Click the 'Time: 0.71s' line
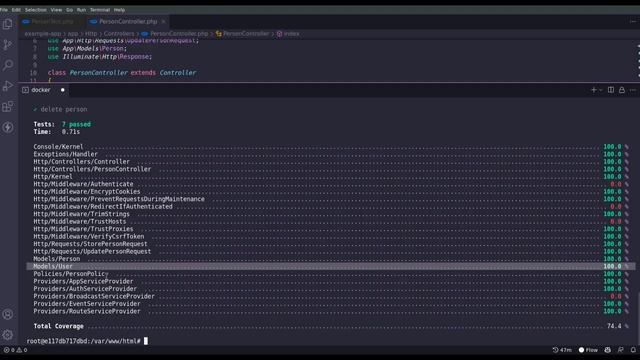The width and height of the screenshot is (640, 360). tap(57, 131)
